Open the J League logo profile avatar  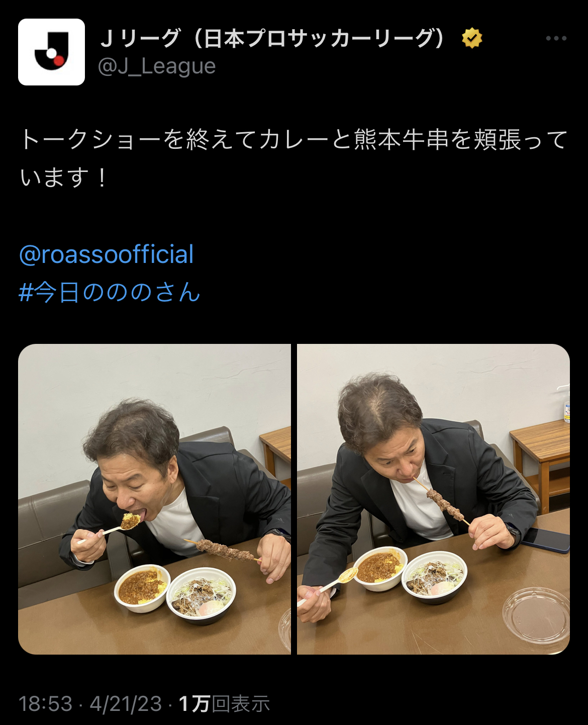coord(51,52)
